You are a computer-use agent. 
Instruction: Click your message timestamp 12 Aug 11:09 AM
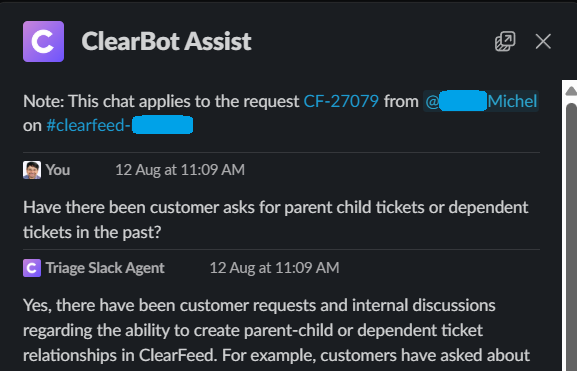(x=180, y=170)
